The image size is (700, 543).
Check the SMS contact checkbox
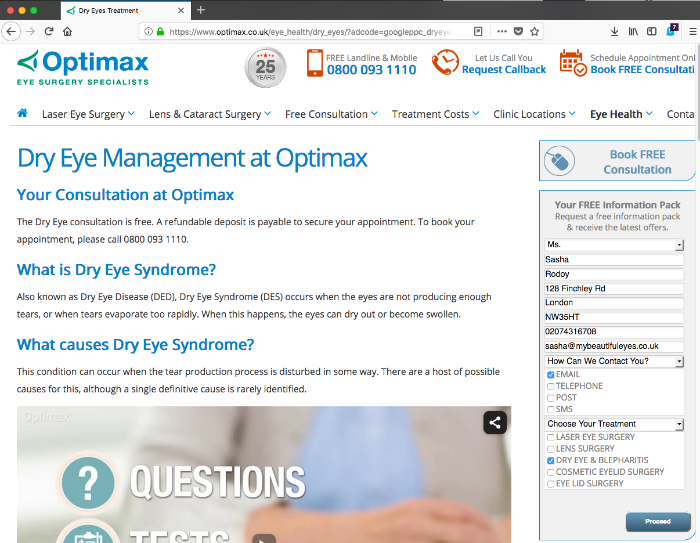[550, 409]
